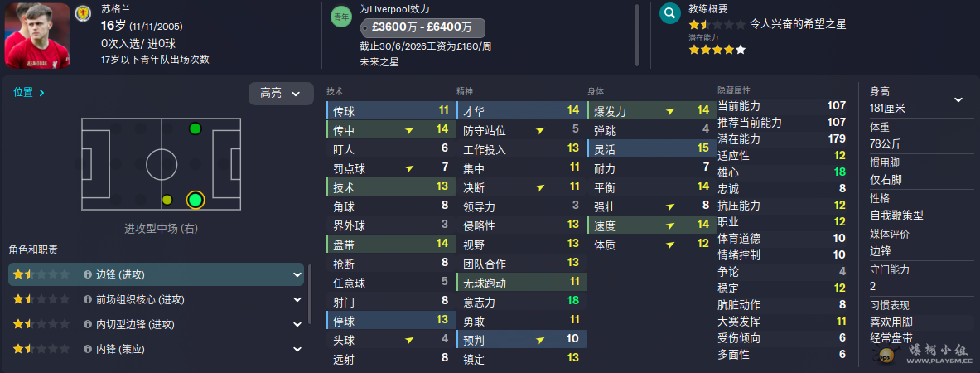Image resolution: width=980 pixels, height=373 pixels.
Task: Open the 高亮 highlight dropdown
Action: pos(281,94)
